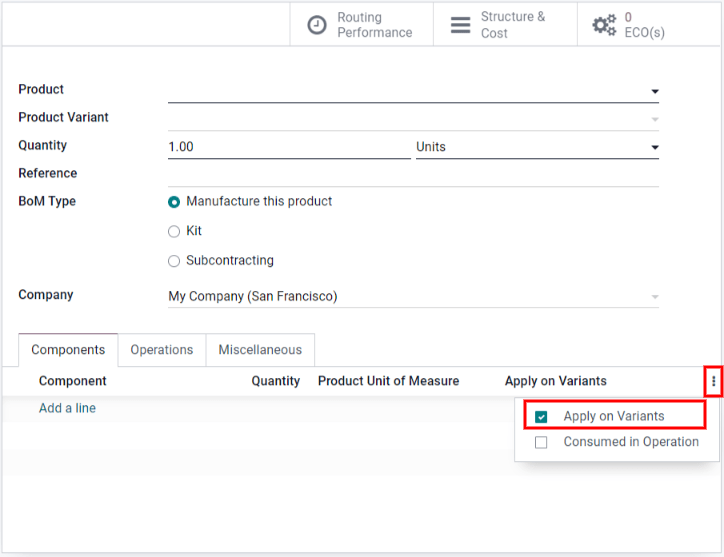This screenshot has width=724, height=557.
Task: Click the Product Variant label
Action: tap(63, 117)
